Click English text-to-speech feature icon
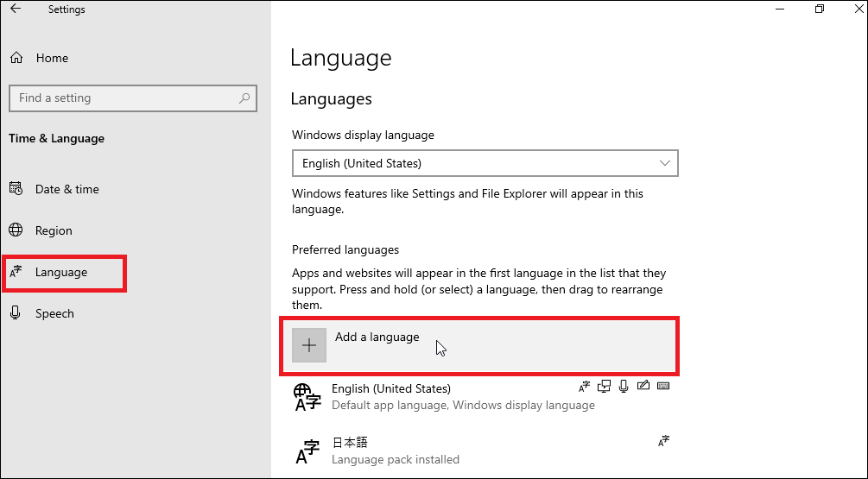 click(605, 386)
